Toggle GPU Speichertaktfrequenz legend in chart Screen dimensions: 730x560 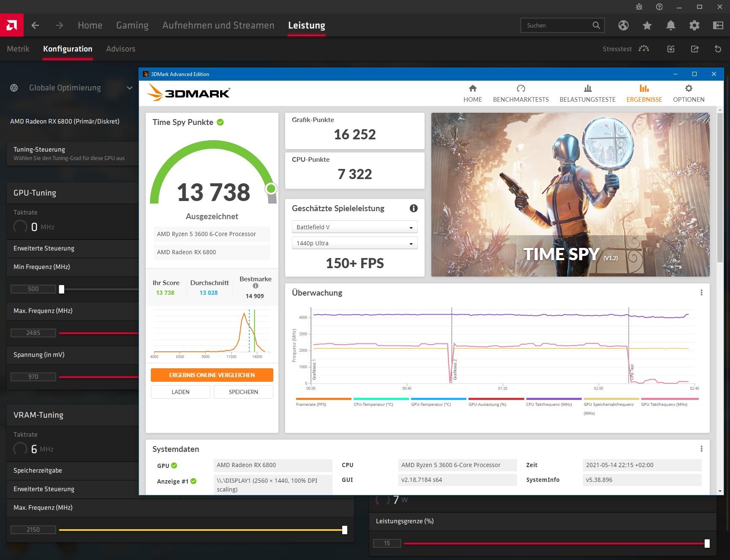click(x=611, y=406)
